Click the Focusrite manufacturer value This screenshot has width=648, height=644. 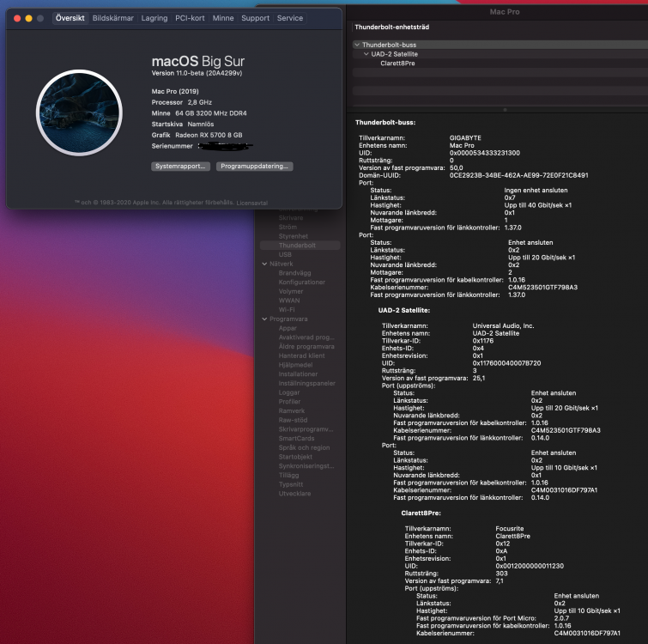pos(510,529)
